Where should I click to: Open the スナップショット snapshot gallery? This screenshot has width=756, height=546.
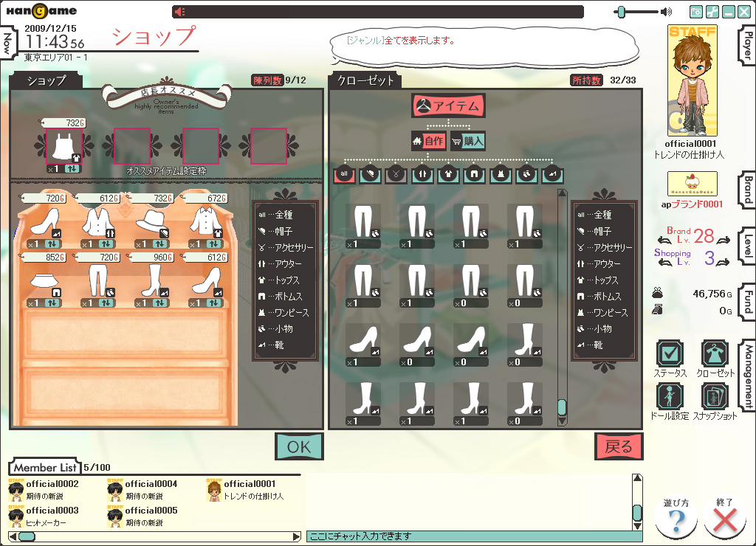(715, 397)
